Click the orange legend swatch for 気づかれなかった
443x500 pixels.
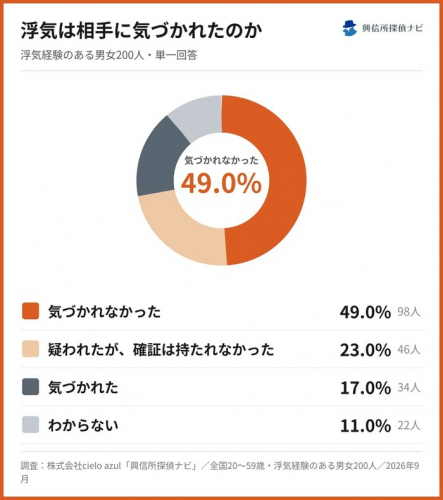point(30,311)
